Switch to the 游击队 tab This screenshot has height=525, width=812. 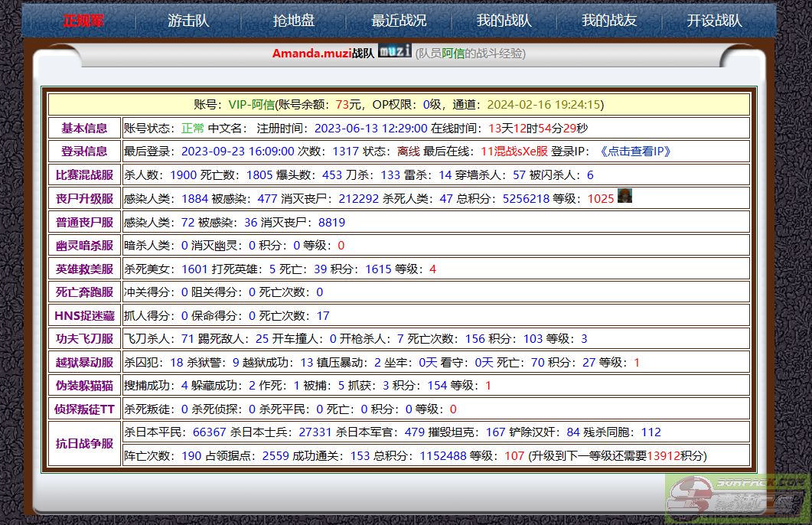pyautogui.click(x=188, y=21)
